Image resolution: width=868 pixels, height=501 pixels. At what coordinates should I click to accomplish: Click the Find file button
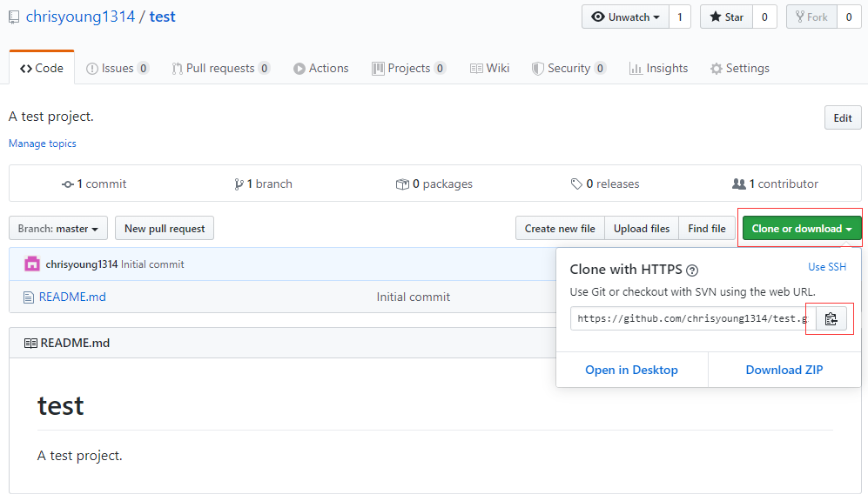point(707,229)
